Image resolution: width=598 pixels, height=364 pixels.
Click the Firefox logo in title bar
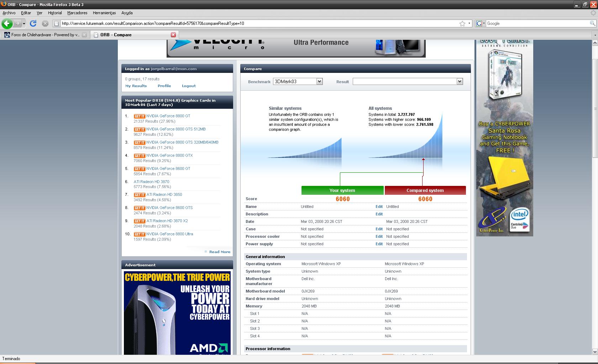tap(4, 4)
